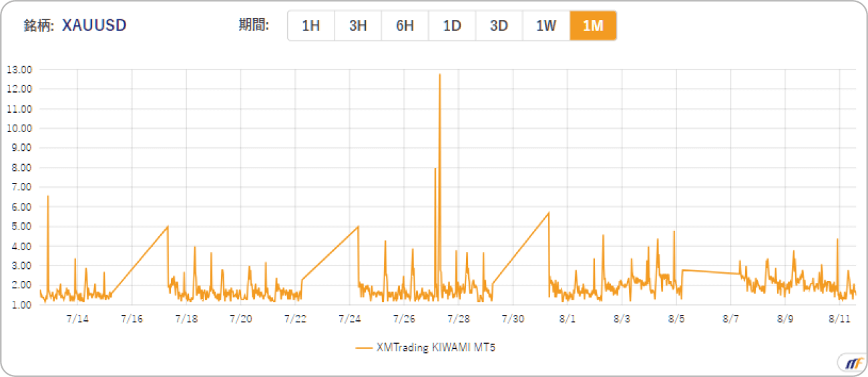Click the 8/7 date label
868x377 pixels.
730,318
